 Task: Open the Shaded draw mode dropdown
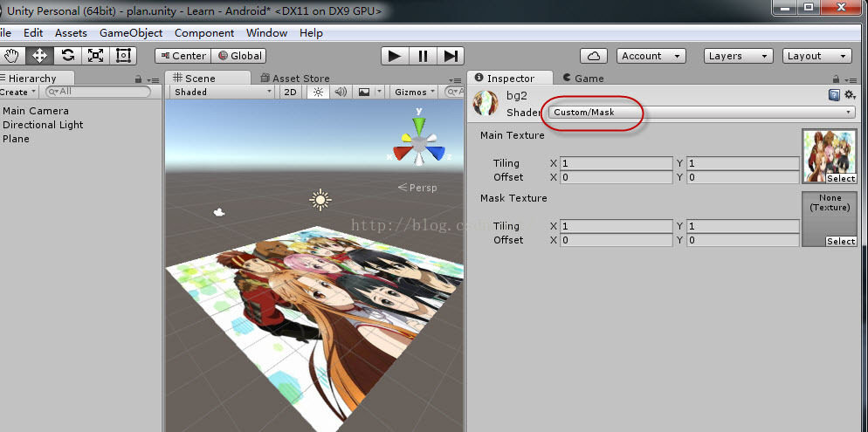point(223,92)
